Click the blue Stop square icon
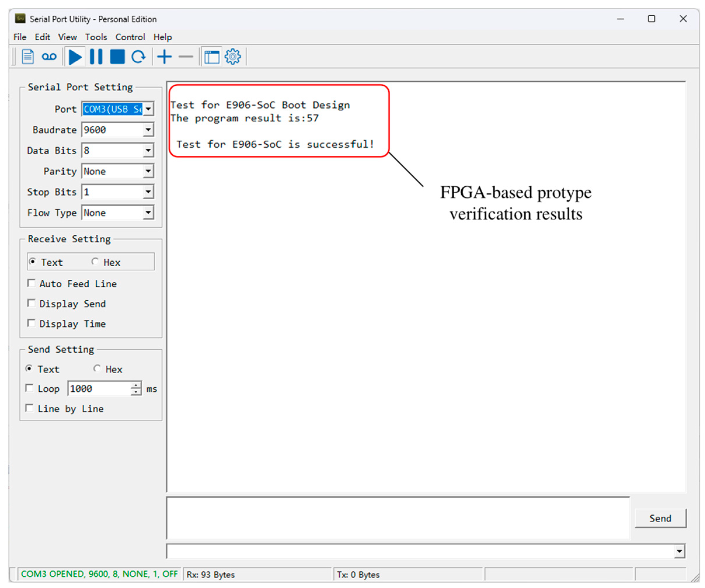This screenshot has height=588, width=705. [117, 57]
